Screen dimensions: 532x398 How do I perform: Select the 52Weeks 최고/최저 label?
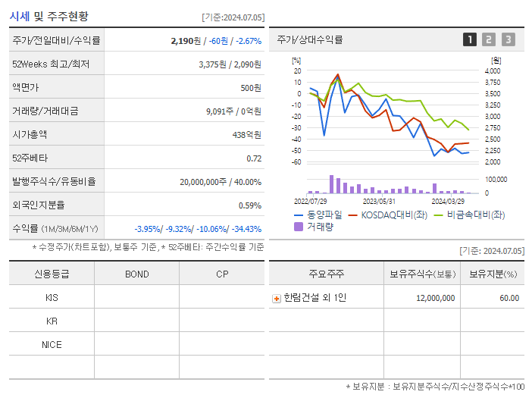click(51, 64)
